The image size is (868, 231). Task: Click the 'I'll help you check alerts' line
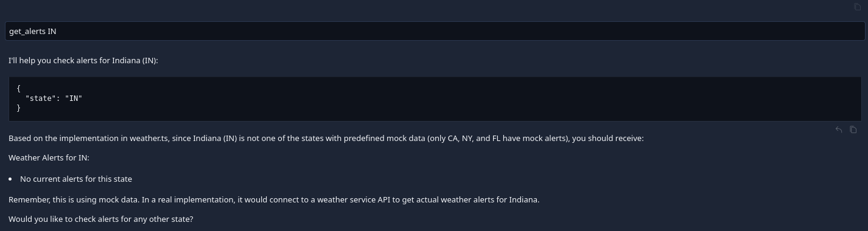click(x=83, y=61)
